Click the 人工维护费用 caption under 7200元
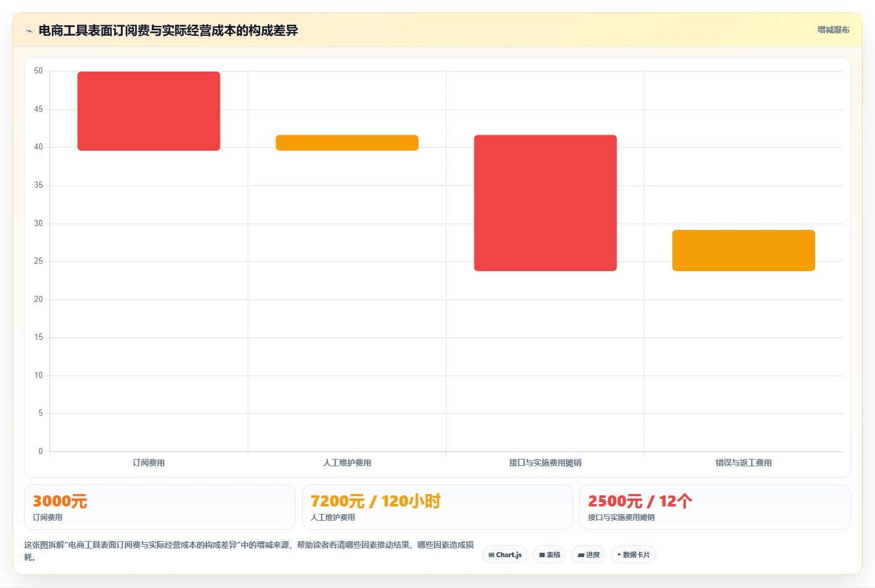This screenshot has width=875, height=588. pyautogui.click(x=333, y=518)
